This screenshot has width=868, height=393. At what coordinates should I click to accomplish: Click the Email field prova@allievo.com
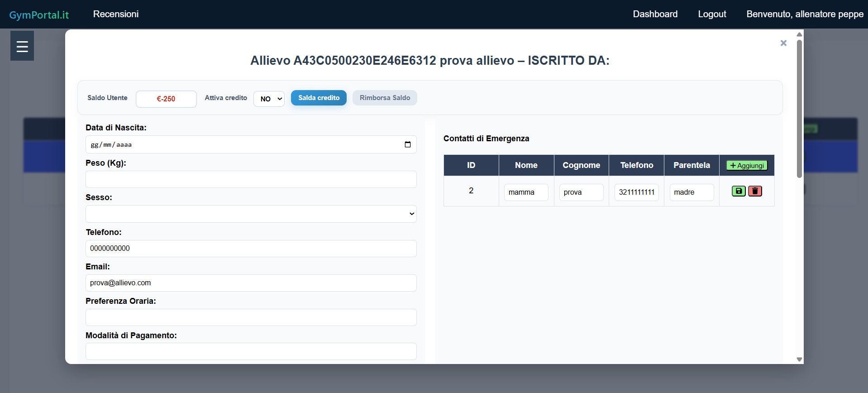[x=251, y=283]
